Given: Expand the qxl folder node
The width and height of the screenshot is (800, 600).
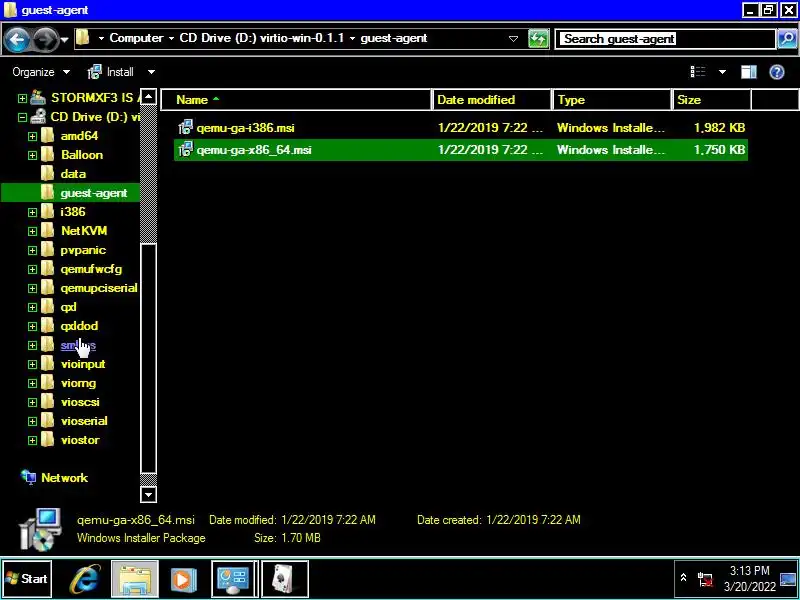Looking at the screenshot, I should pyautogui.click(x=32, y=308).
